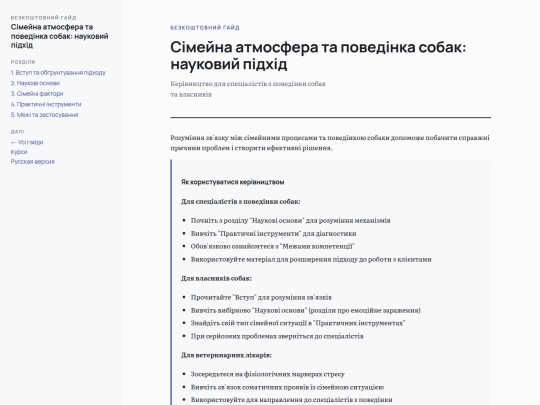The image size is (540, 405).
Task: Click the bullet Використовуйте матеріал для розширення підходу
Action: click(311, 259)
